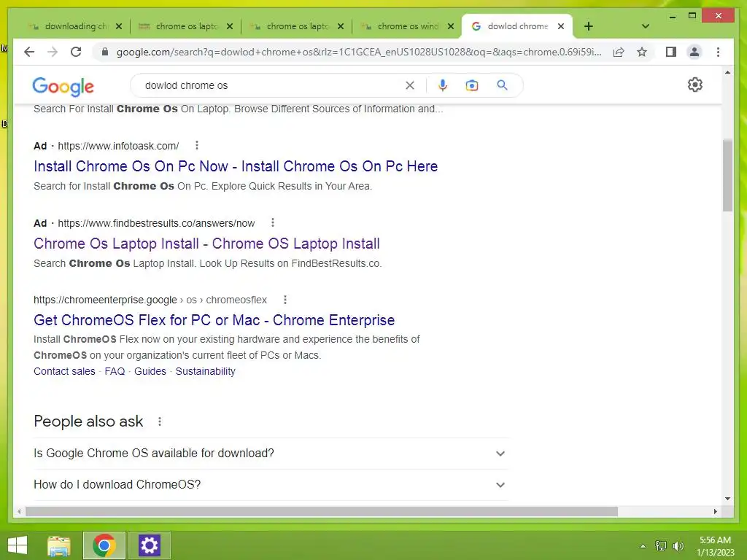747x560 pixels.
Task: Go to Google home via the logo
Action: click(63, 86)
